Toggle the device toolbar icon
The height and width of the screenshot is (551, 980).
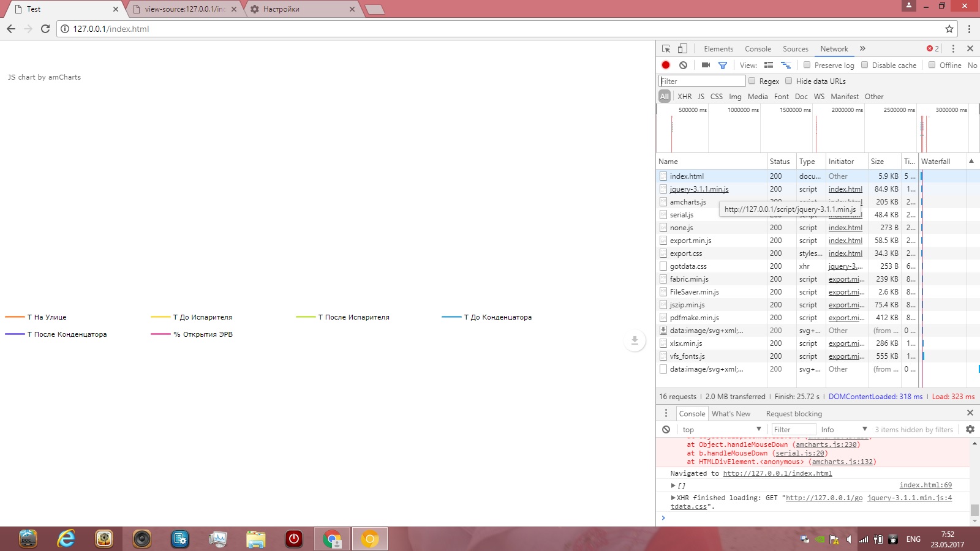[x=682, y=49]
